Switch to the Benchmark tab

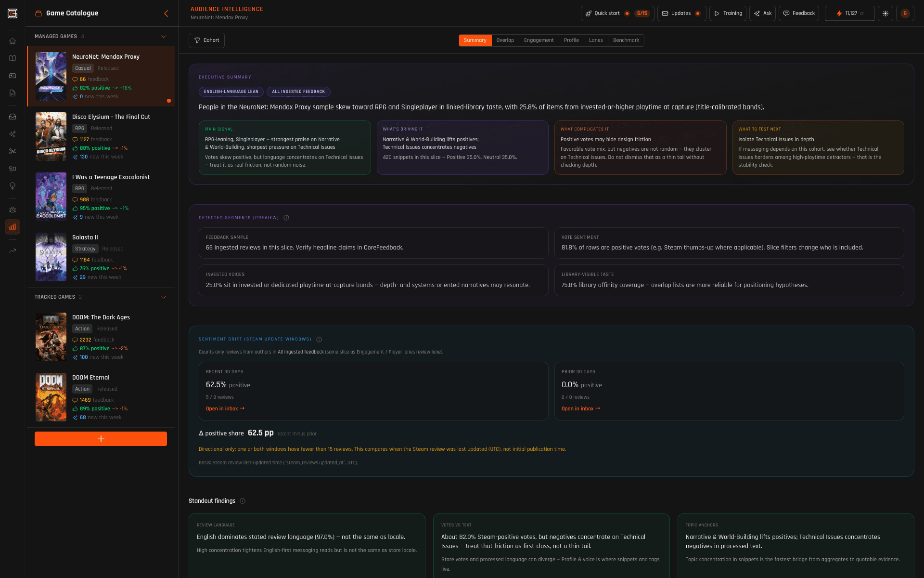pyautogui.click(x=626, y=40)
